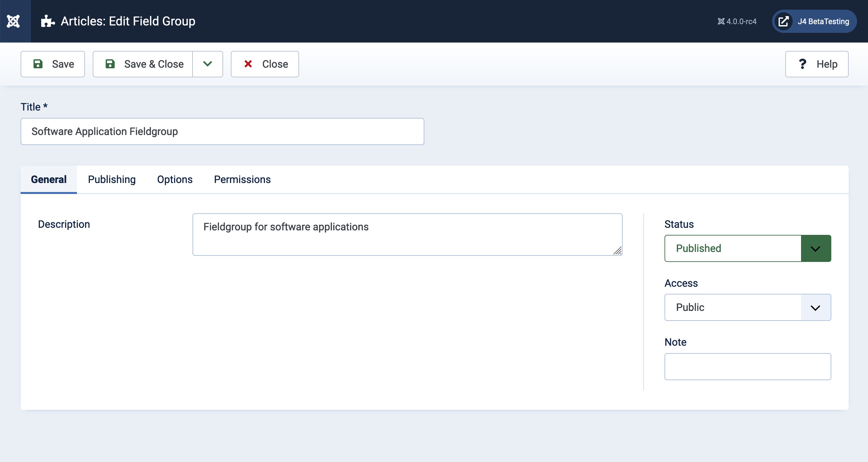Click the green floppy disk Save icon
This screenshot has width=868, height=462.
pos(38,64)
